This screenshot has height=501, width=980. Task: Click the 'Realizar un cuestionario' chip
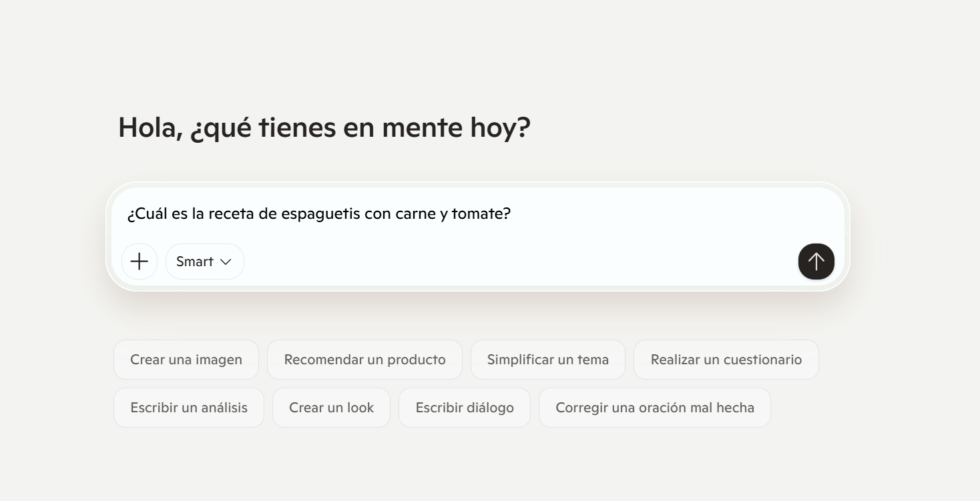(726, 360)
